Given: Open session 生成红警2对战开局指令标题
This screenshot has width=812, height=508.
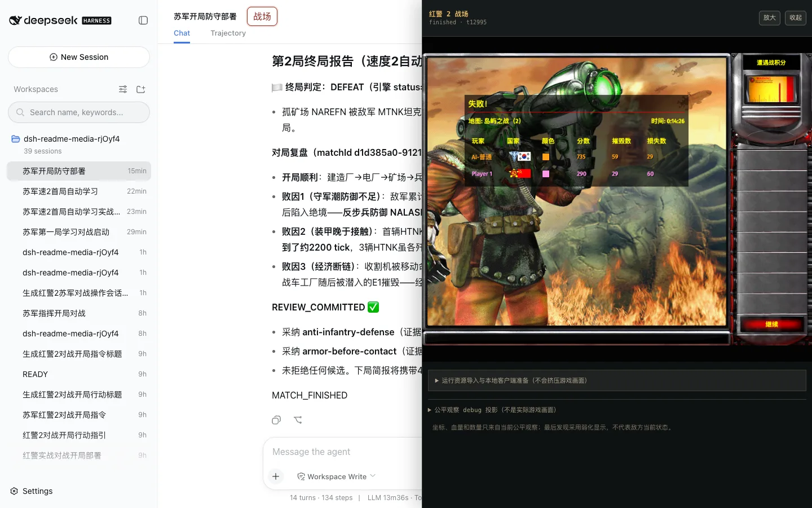Looking at the screenshot, I should [x=79, y=354].
